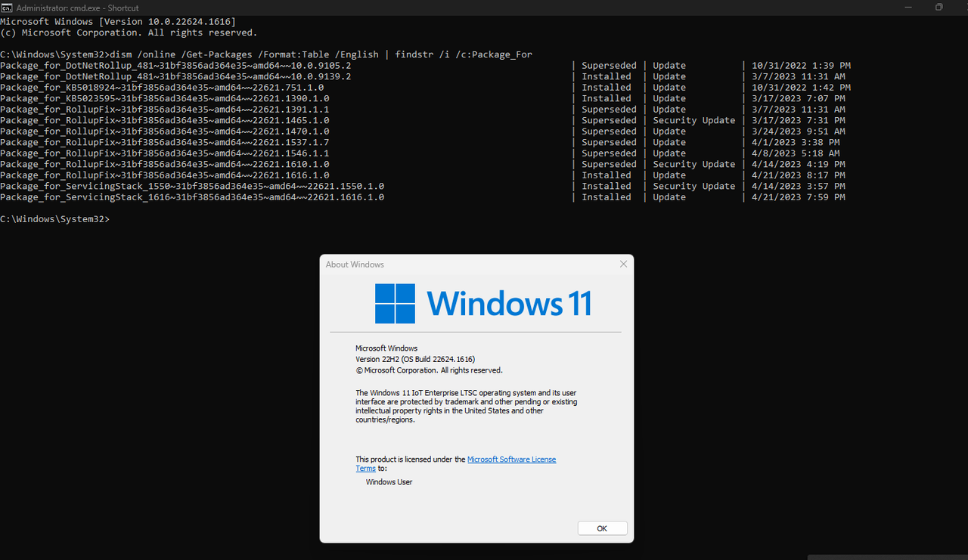Minimize the cmd.exe window
The width and height of the screenshot is (968, 560).
pos(907,7)
